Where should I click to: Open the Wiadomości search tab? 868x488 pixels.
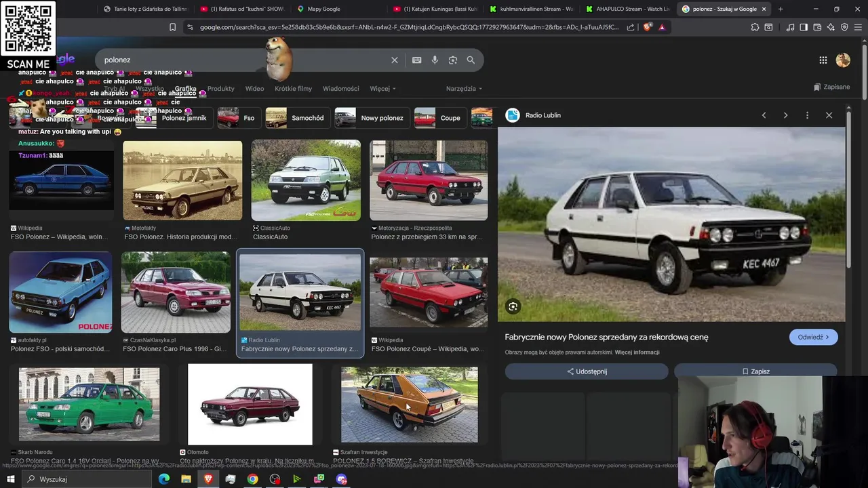coord(340,89)
